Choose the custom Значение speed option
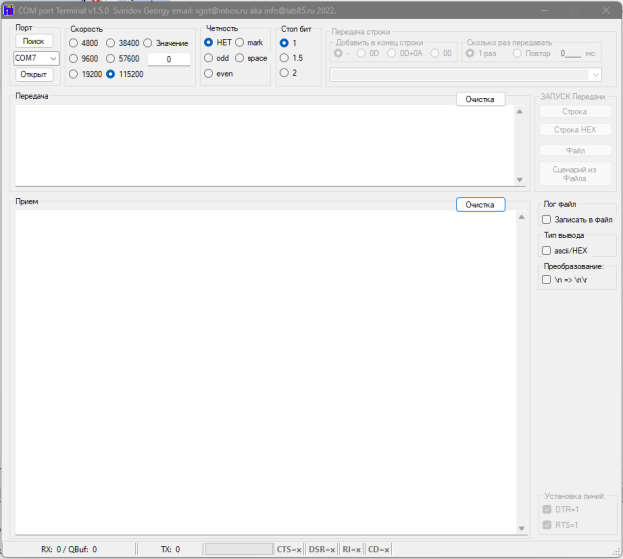The width and height of the screenshot is (623, 559). (x=148, y=43)
